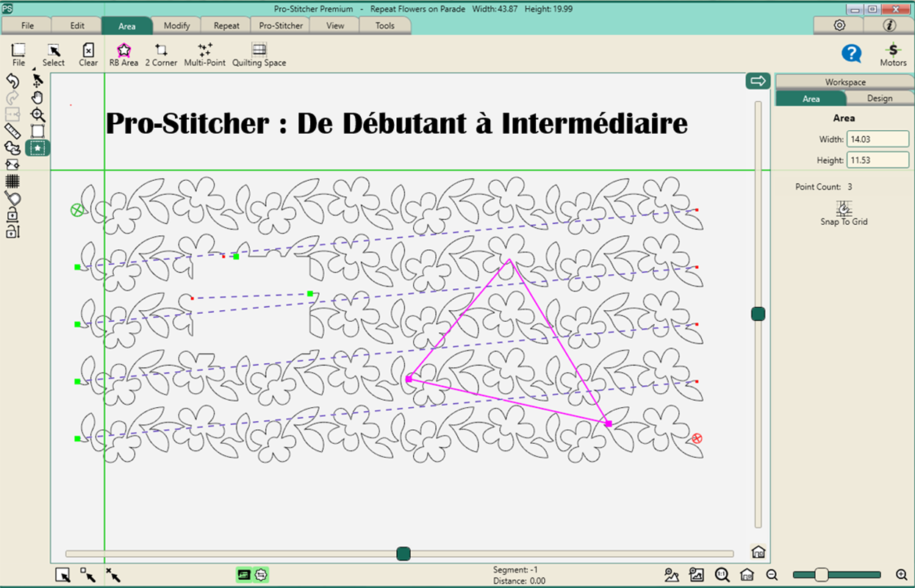Open the File tab
This screenshot has width=915, height=588.
pyautogui.click(x=27, y=26)
